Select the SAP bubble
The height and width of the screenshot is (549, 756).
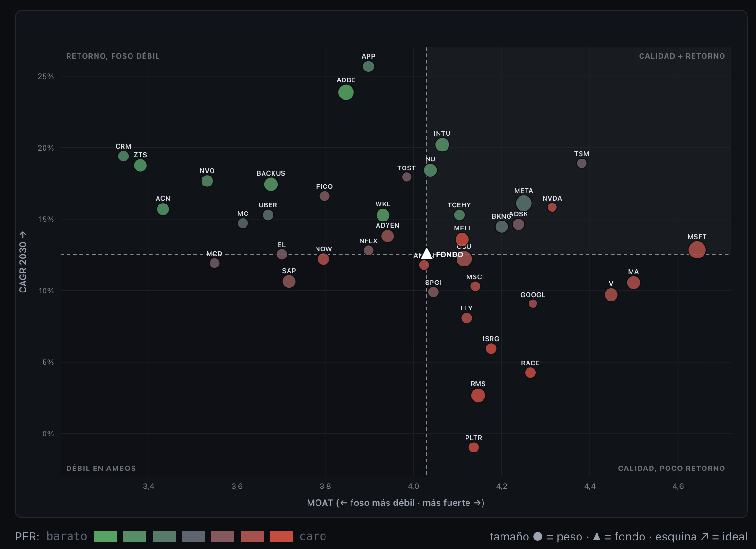[x=289, y=282]
